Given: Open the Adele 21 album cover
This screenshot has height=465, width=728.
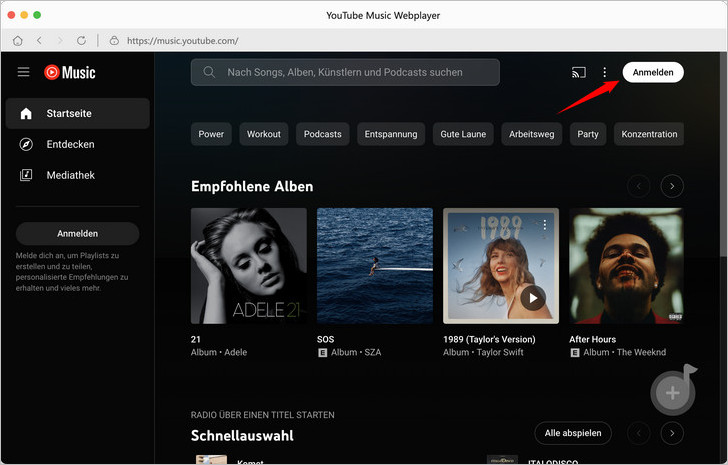Looking at the screenshot, I should pyautogui.click(x=249, y=266).
